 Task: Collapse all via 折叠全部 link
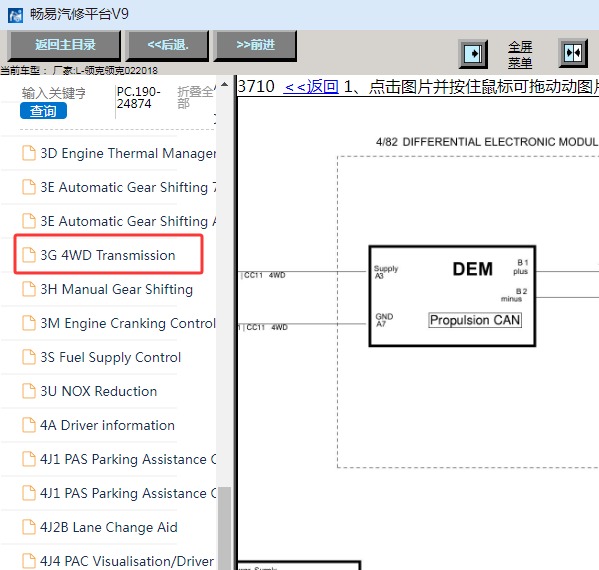195,97
